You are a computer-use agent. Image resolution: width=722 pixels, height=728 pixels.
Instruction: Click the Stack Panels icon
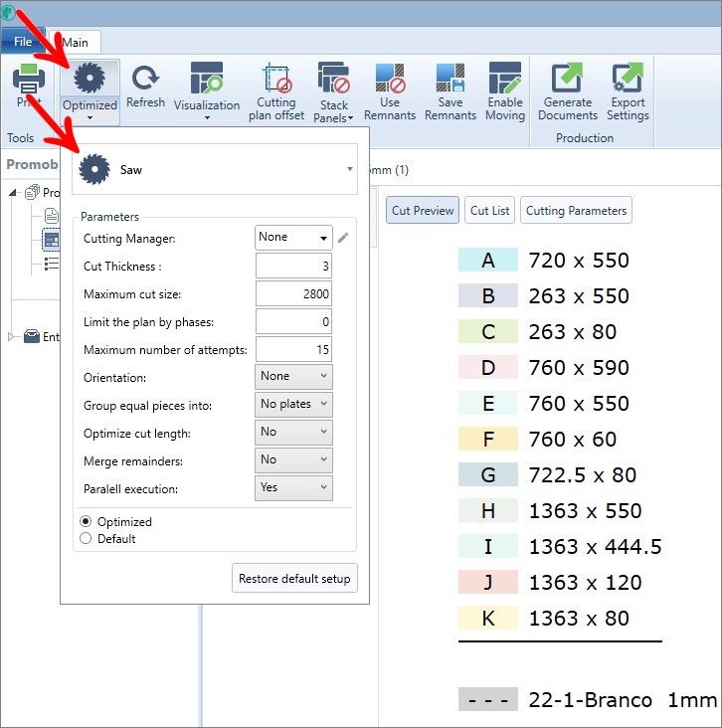333,78
